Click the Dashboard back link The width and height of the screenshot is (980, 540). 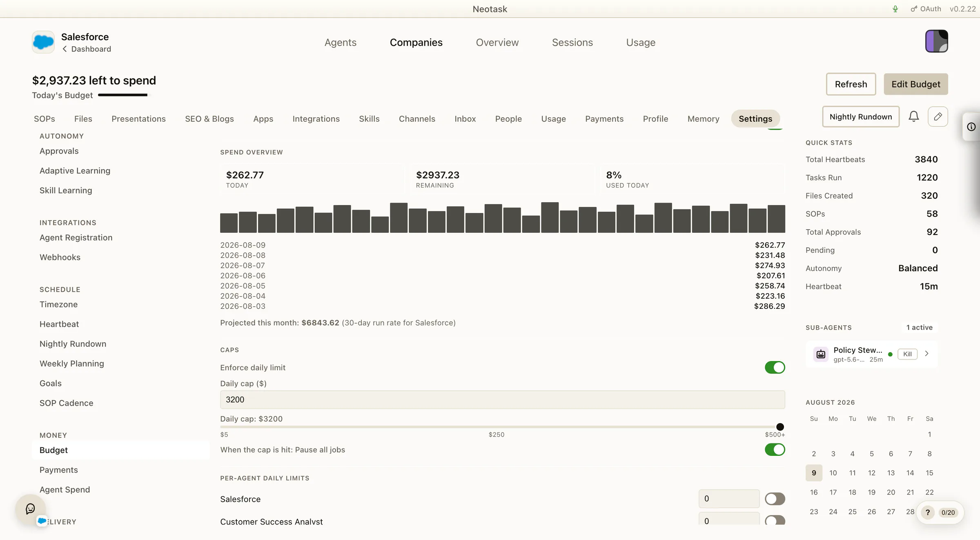click(91, 49)
